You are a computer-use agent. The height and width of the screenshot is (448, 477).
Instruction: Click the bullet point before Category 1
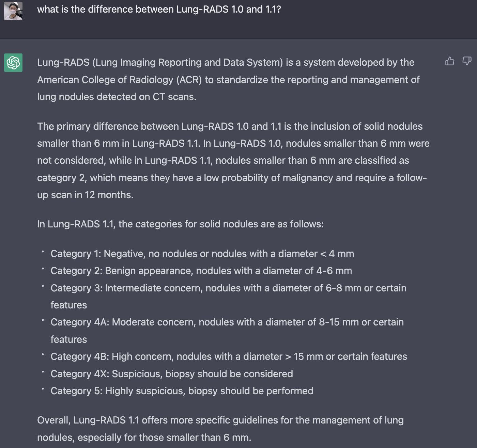[43, 252]
